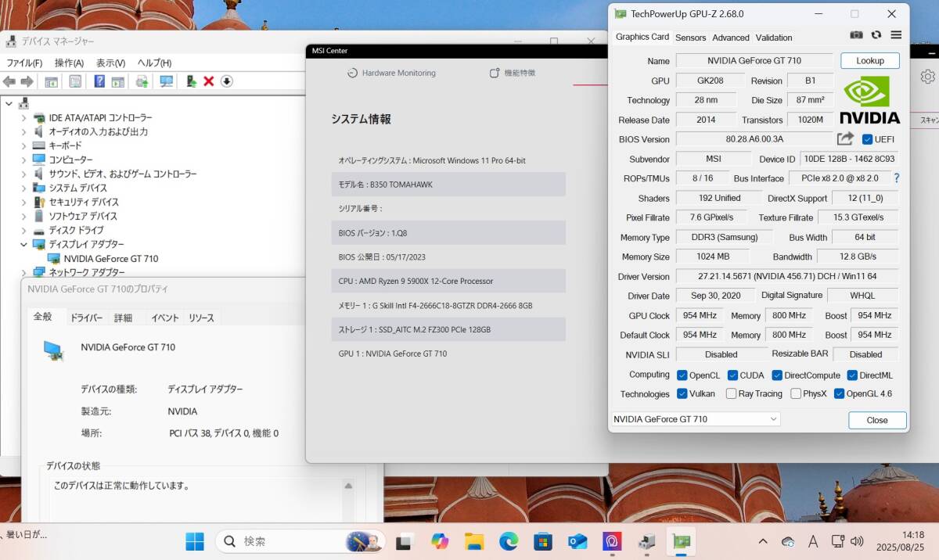The height and width of the screenshot is (560, 939).
Task: Switch to the Sensors tab in GPU-Z
Action: point(690,38)
